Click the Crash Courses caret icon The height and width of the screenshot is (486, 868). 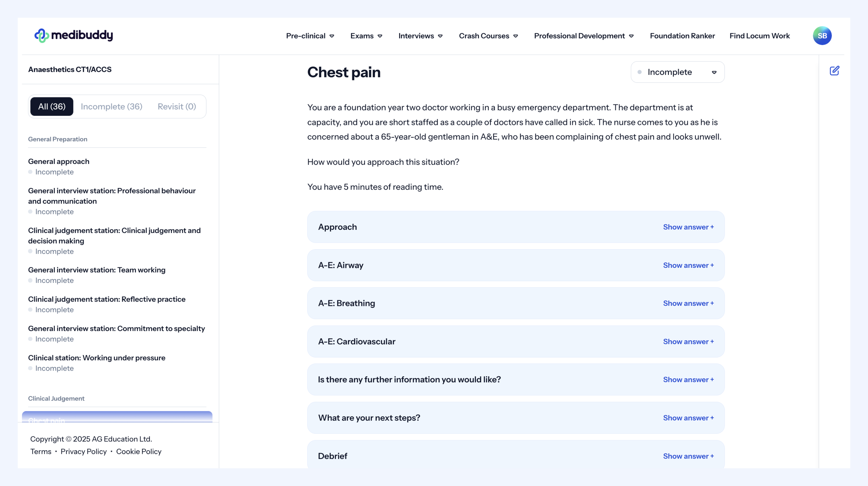(515, 36)
